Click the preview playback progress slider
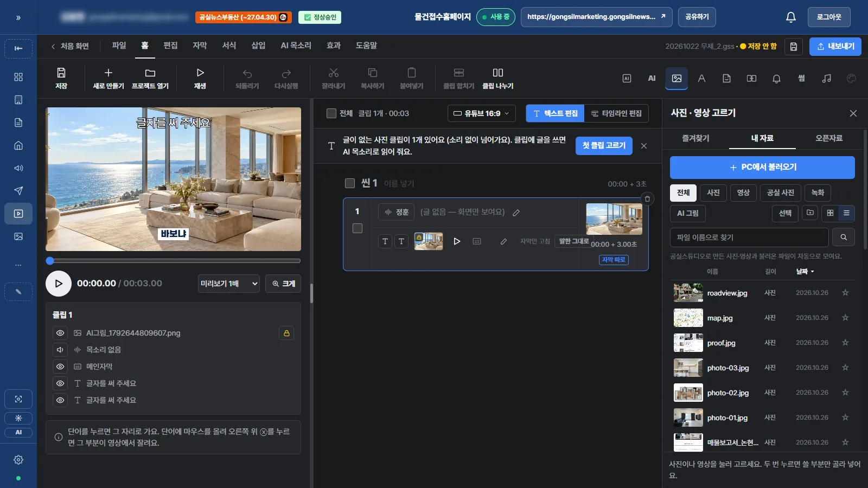The width and height of the screenshot is (868, 488). 174,261
